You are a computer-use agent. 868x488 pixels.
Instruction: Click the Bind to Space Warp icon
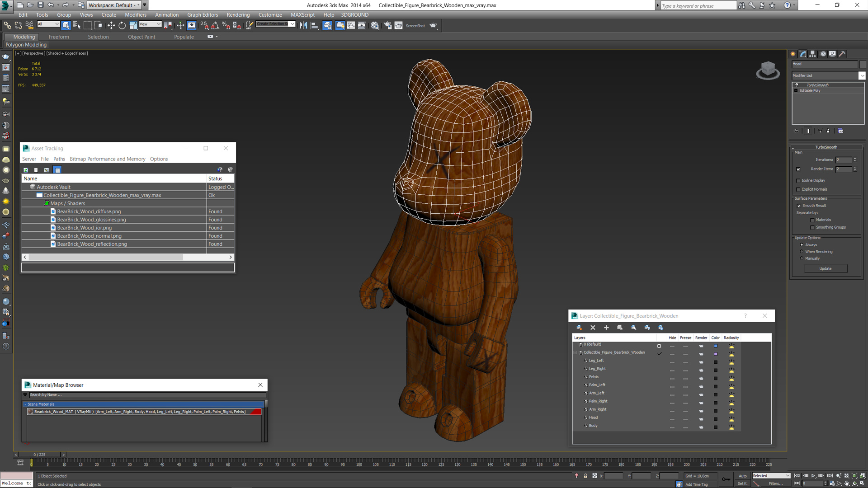pyautogui.click(x=29, y=25)
